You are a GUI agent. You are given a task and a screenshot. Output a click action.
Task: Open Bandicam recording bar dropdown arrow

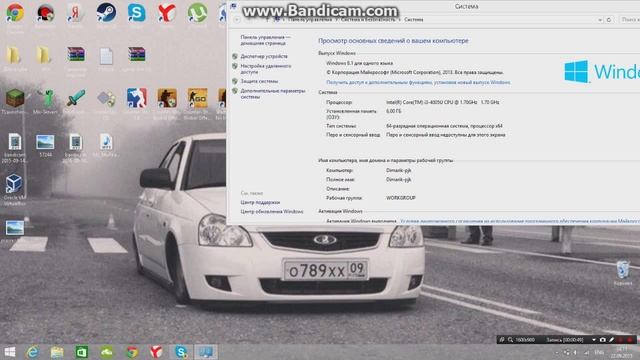click(594, 340)
